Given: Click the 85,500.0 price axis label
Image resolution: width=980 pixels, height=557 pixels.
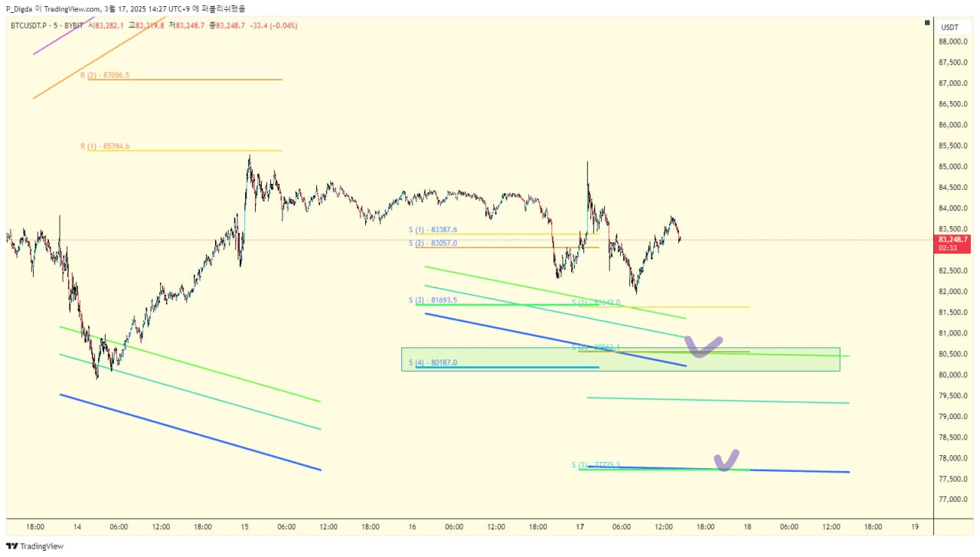Looking at the screenshot, I should pos(953,146).
